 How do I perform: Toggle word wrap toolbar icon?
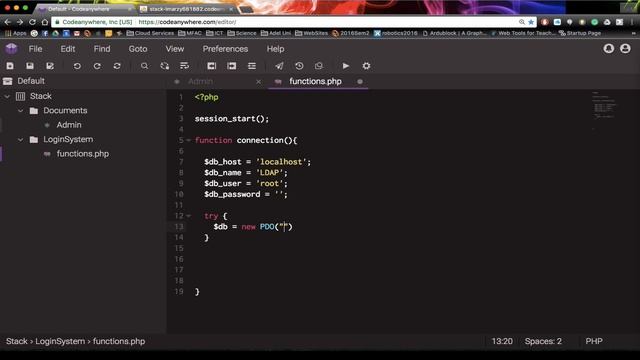click(184, 66)
